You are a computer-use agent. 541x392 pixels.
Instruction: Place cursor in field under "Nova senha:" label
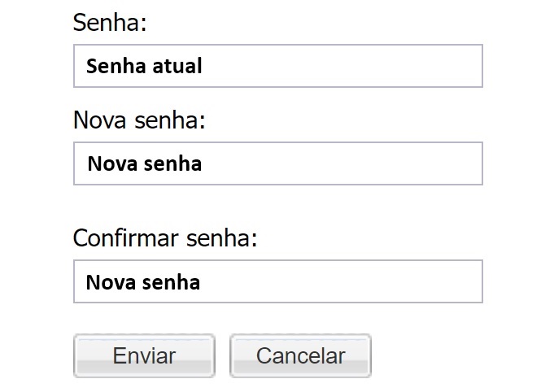pos(277,163)
